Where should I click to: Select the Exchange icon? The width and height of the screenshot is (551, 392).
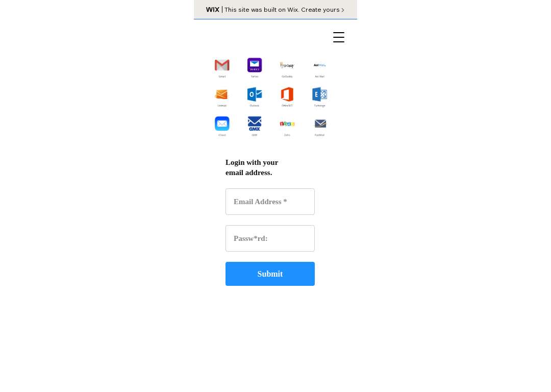pyautogui.click(x=319, y=94)
